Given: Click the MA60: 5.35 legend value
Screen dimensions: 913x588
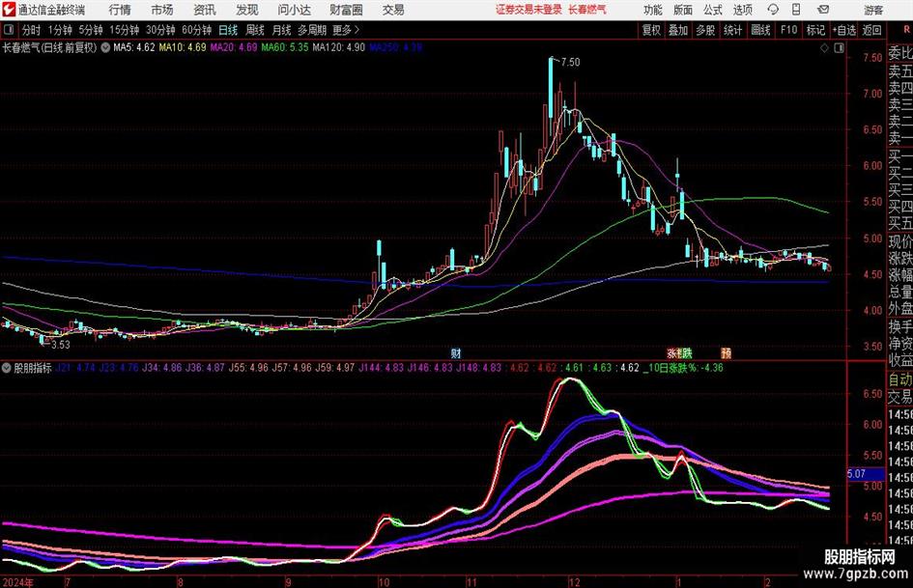Looking at the screenshot, I should (x=285, y=47).
